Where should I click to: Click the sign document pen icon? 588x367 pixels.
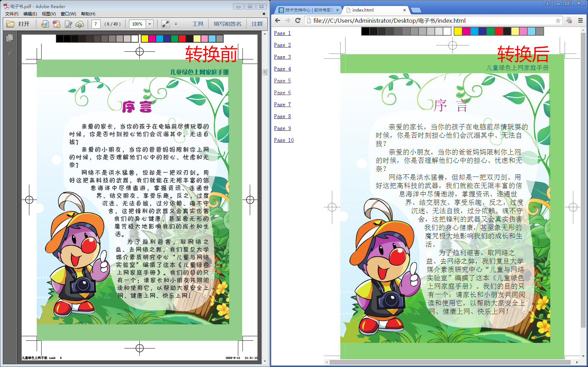(x=68, y=24)
